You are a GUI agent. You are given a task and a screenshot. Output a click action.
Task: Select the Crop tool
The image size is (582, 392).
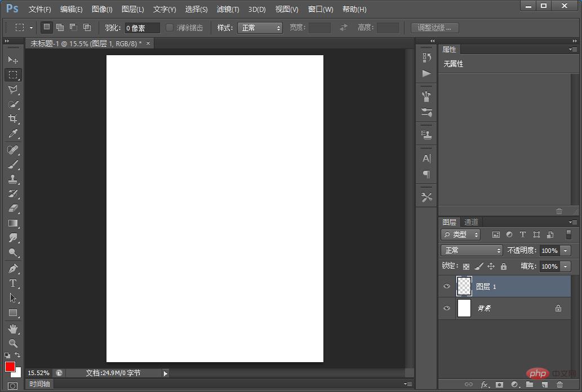pyautogui.click(x=13, y=119)
